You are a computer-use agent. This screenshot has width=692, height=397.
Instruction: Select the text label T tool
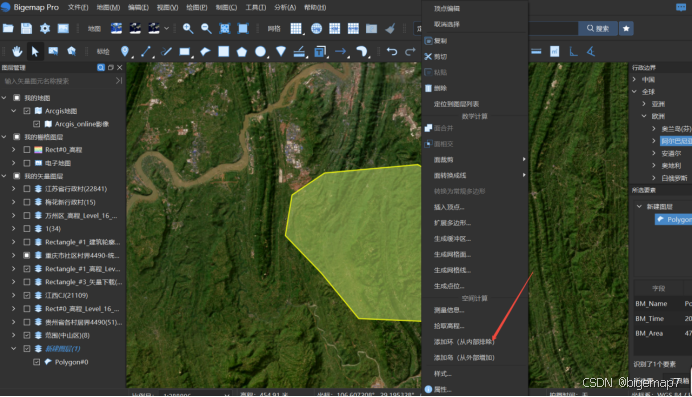(320, 52)
